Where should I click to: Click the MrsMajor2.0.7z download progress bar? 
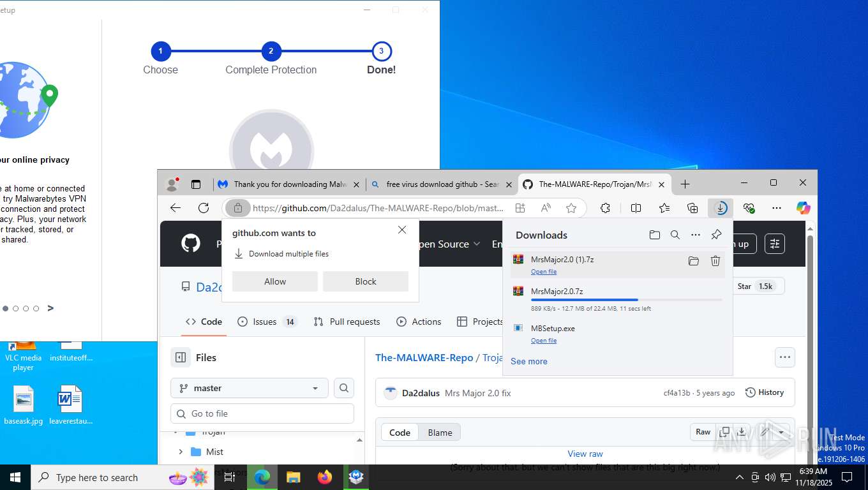(x=627, y=300)
